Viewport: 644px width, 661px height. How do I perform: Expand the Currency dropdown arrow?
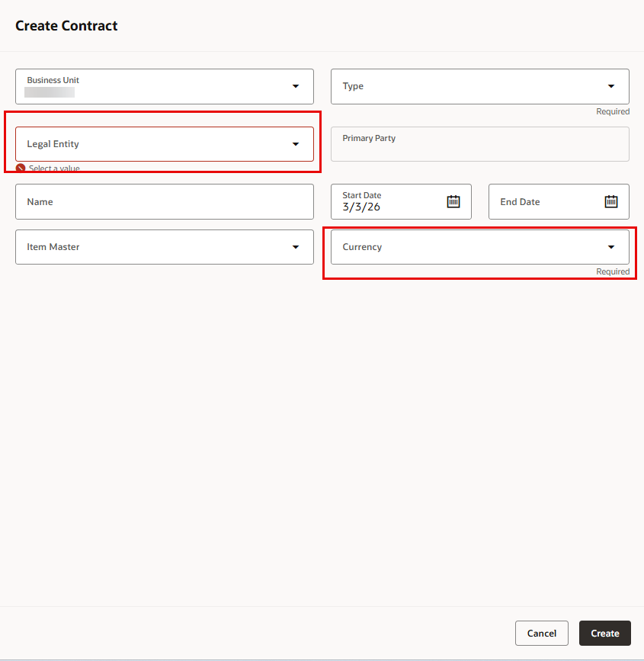[610, 247]
